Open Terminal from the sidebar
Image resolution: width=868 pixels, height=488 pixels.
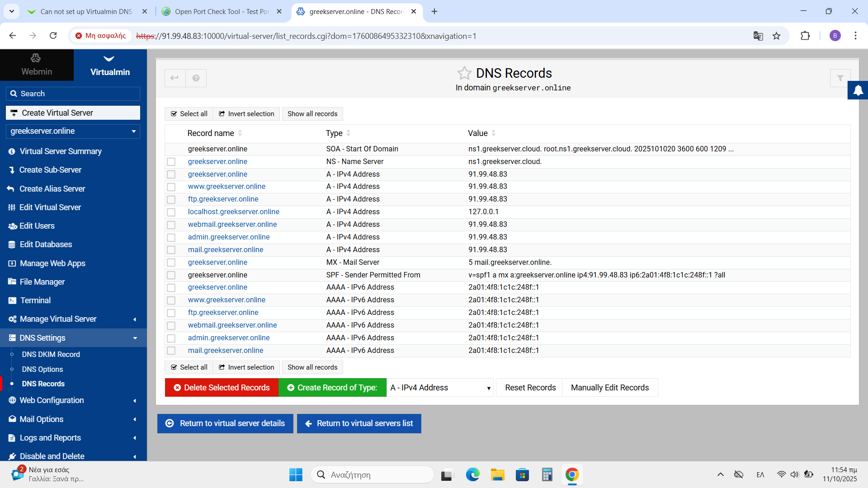(x=35, y=300)
